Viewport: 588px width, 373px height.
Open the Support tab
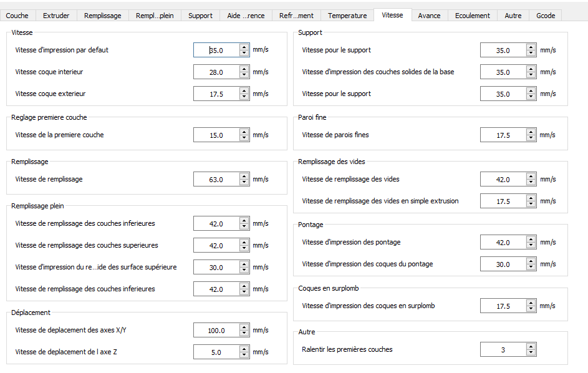[200, 16]
